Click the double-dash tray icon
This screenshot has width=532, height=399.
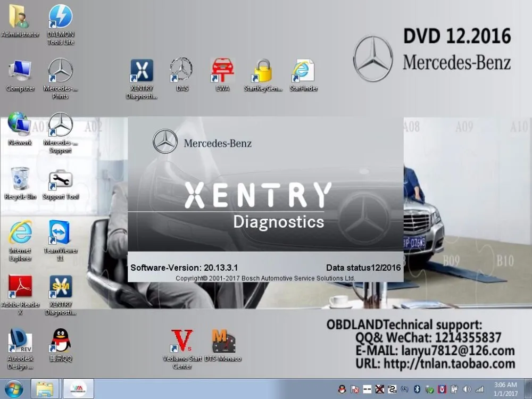tap(367, 389)
